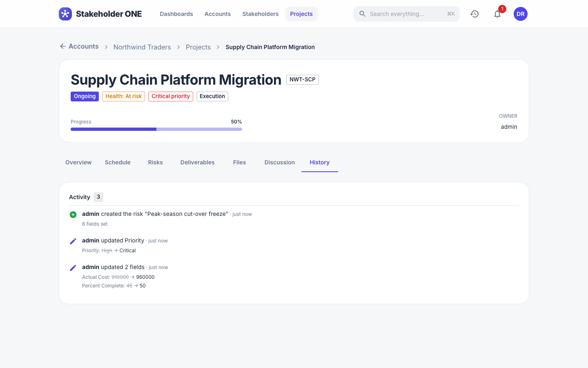Select the History tab
Image resolution: width=588 pixels, height=368 pixels.
tap(320, 162)
